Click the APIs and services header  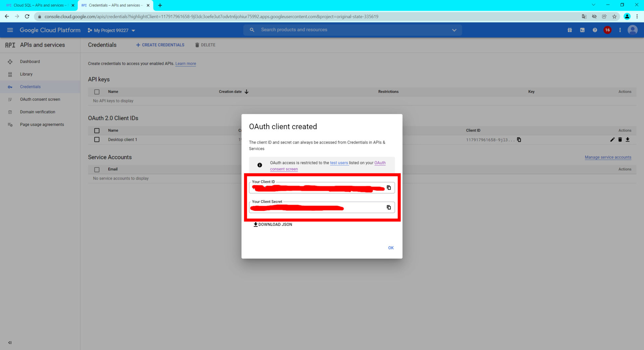[42, 45]
